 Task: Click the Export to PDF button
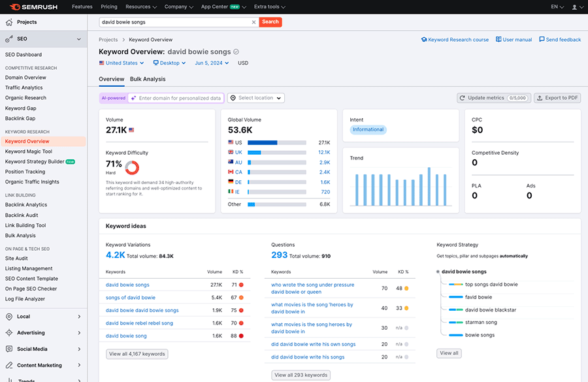coord(557,98)
